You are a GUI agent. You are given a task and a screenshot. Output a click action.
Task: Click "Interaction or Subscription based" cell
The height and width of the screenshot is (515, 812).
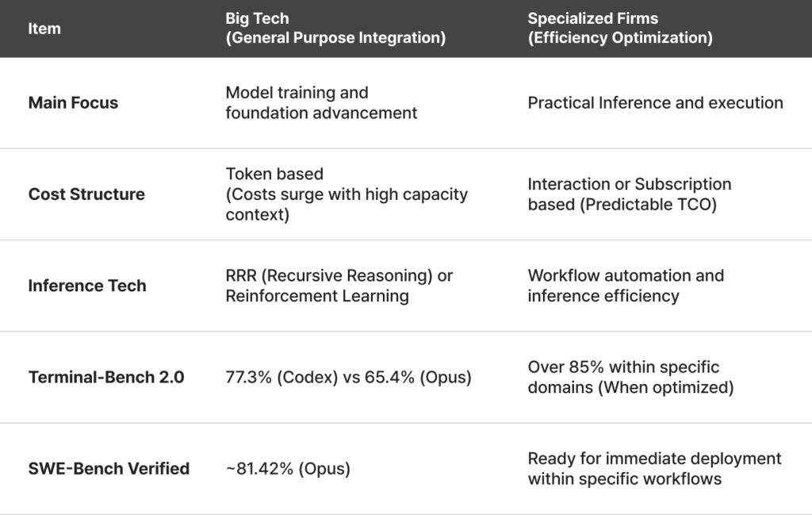(630, 194)
